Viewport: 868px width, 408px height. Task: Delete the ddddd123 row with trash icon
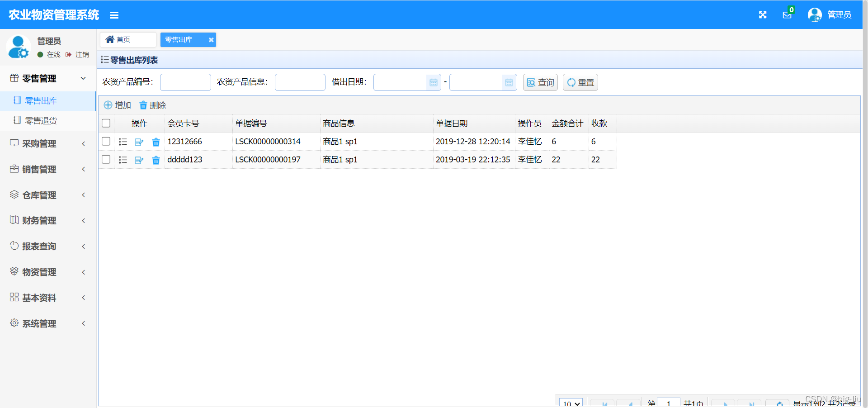[x=156, y=160]
